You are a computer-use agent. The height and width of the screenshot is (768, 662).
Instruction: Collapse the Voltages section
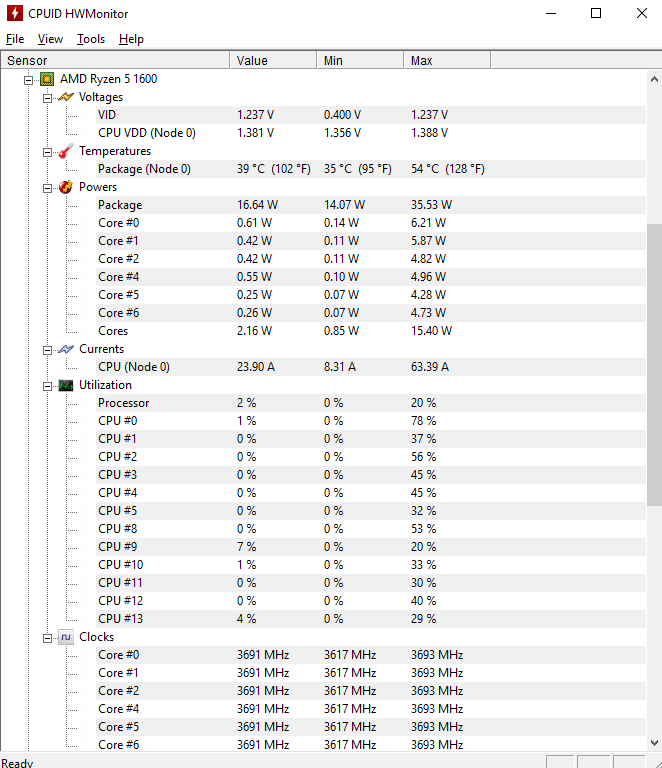pos(47,98)
